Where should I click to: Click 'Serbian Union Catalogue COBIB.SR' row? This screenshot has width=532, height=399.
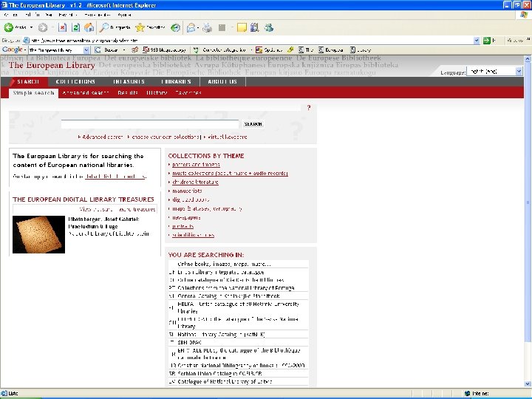pos(238,374)
